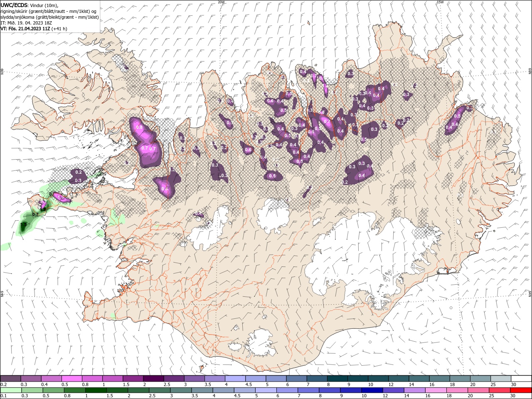
Task: Select lower legend swatch between 0.5 and 0.8
Action: (x=53, y=390)
